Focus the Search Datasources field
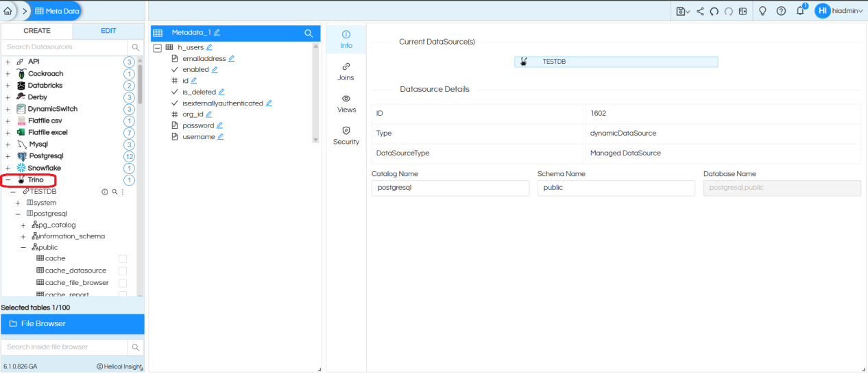Viewport: 868px width, 374px height. coord(65,47)
